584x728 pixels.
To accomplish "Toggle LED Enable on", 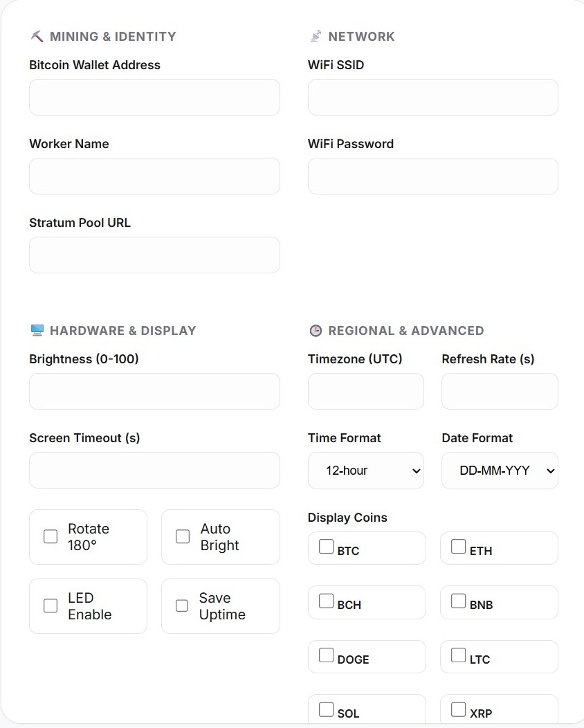I will click(50, 606).
